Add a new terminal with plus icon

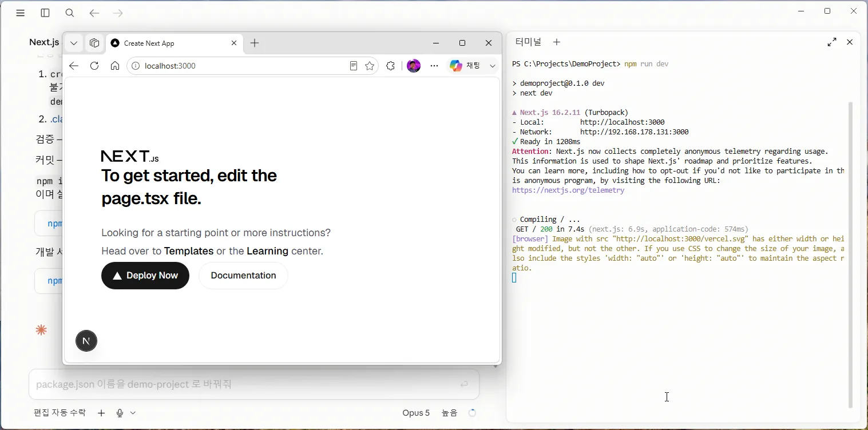pyautogui.click(x=557, y=42)
